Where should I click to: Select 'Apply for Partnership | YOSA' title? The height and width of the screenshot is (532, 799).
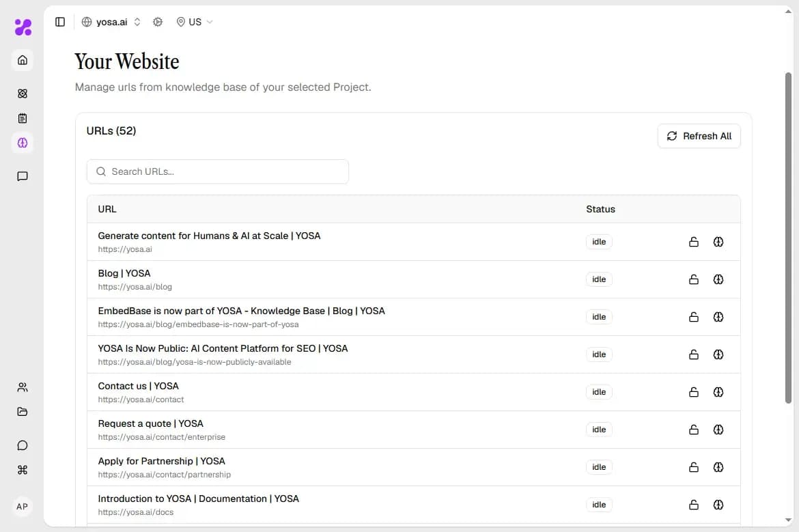162,461
